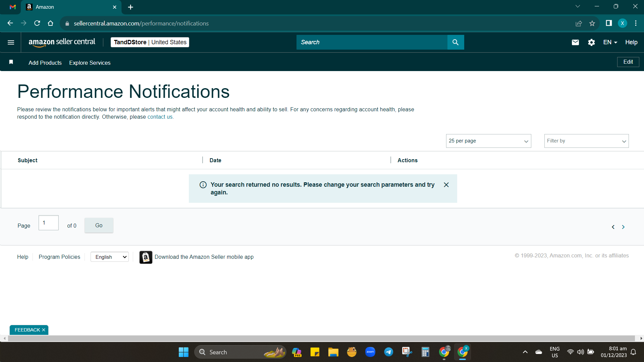Open footer Help link
This screenshot has height=362, width=644.
click(22, 257)
